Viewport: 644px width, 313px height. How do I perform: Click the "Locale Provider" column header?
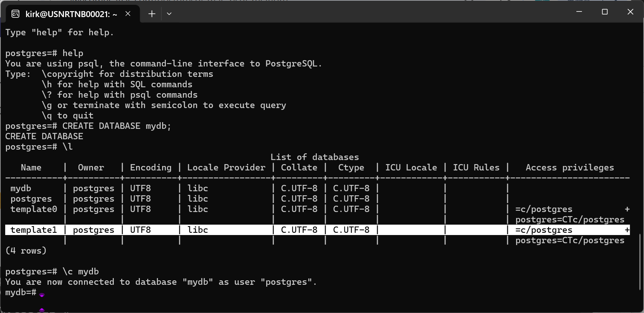click(x=226, y=167)
